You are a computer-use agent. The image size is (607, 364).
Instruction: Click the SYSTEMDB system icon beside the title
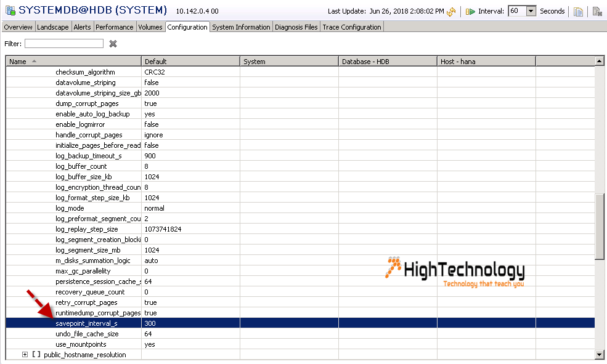click(10, 10)
